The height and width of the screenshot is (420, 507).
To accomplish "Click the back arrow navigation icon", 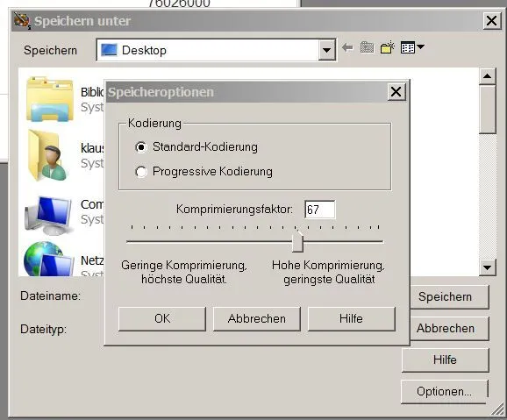I will 347,48.
